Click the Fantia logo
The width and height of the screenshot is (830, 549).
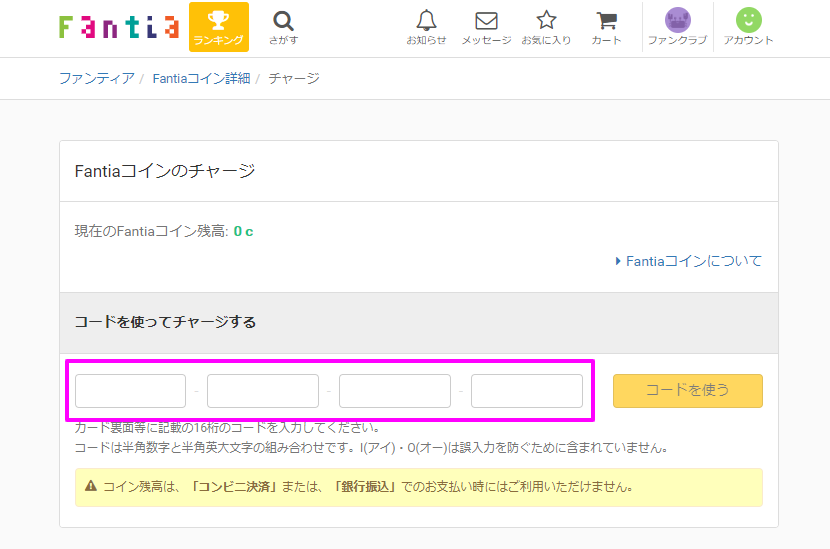[118, 27]
